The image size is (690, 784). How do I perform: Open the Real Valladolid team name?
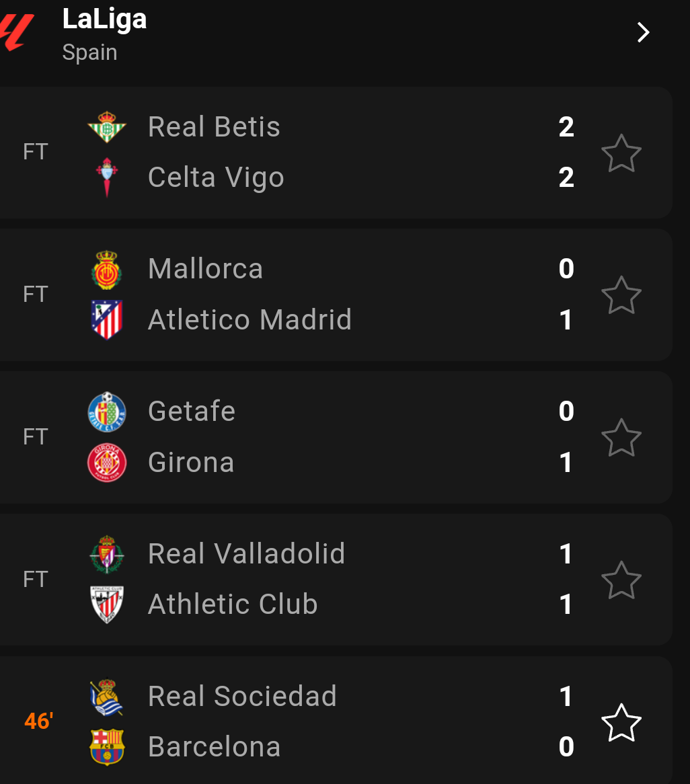pyautogui.click(x=247, y=554)
